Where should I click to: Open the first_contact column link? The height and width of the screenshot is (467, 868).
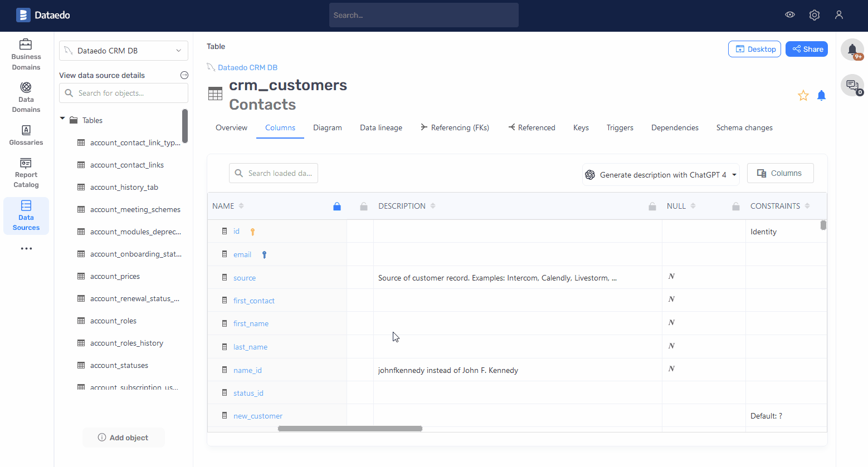click(254, 301)
